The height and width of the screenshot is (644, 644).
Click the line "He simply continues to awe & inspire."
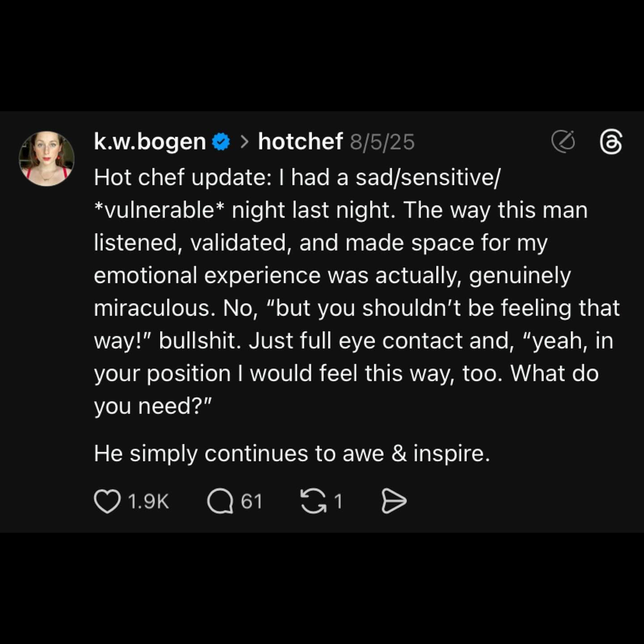coord(292,453)
